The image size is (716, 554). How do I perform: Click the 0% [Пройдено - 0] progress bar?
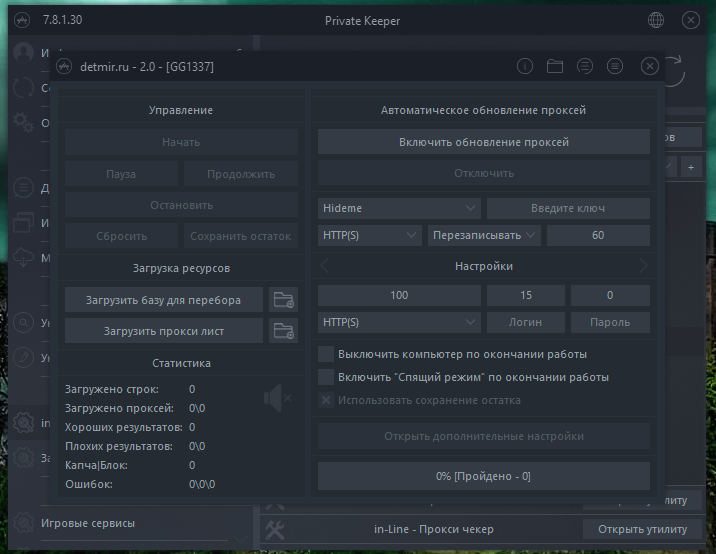(x=484, y=476)
